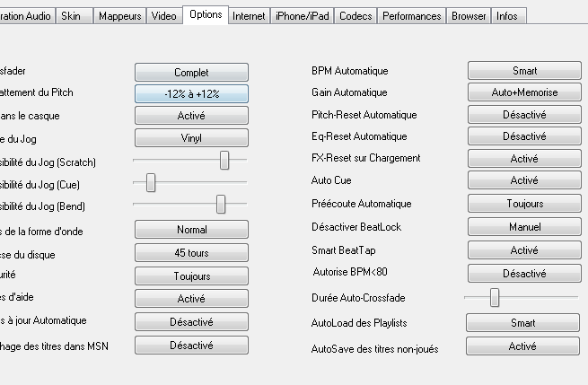588x385 pixels.
Task: Click the 45 tours disc speed button
Action: tap(191, 254)
